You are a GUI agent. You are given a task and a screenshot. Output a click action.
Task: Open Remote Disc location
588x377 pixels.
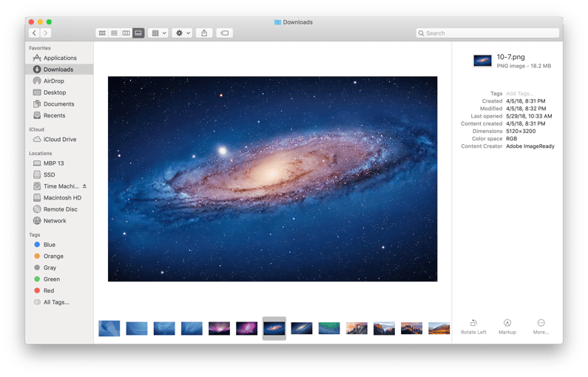coord(59,209)
